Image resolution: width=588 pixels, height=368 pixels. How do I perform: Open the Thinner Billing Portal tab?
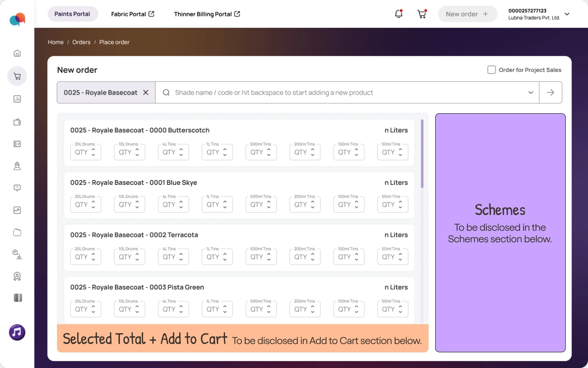[207, 14]
